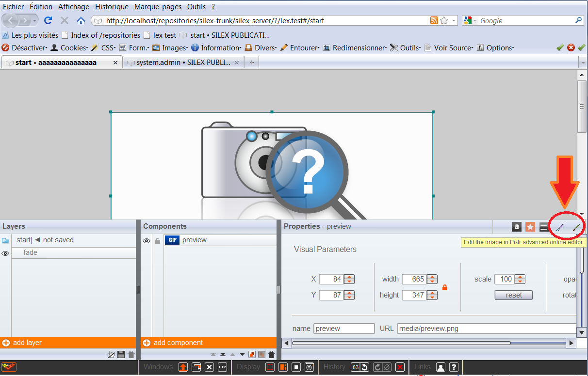Screen dimensions: 588x376
Task: Click the orange star icon in Properties
Action: coord(530,227)
